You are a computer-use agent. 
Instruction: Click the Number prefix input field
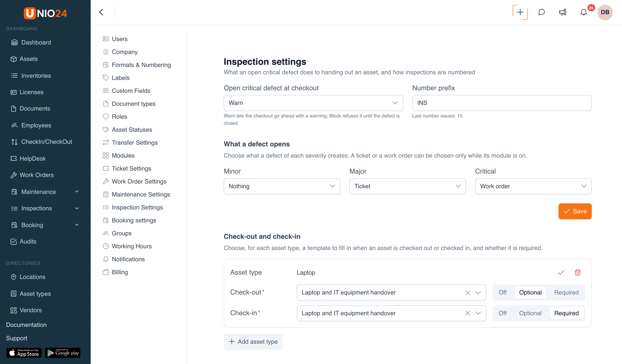click(502, 103)
